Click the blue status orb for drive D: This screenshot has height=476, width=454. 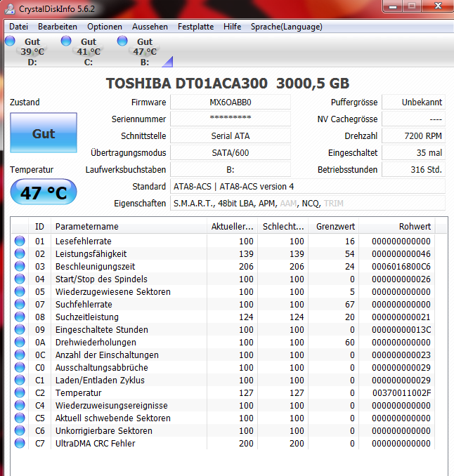[10, 41]
